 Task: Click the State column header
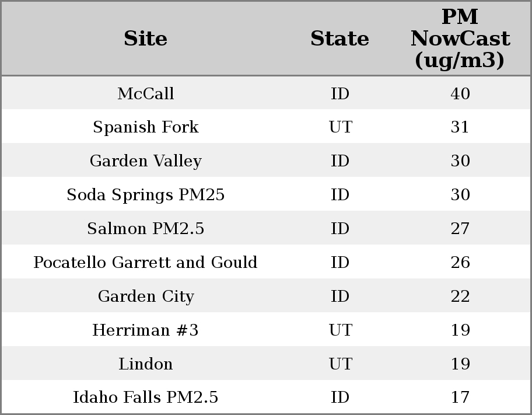tap(339, 39)
